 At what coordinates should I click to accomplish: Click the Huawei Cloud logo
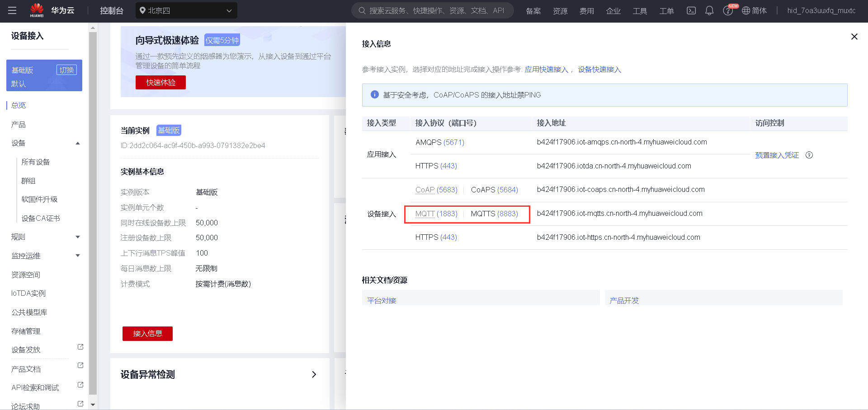pos(52,10)
